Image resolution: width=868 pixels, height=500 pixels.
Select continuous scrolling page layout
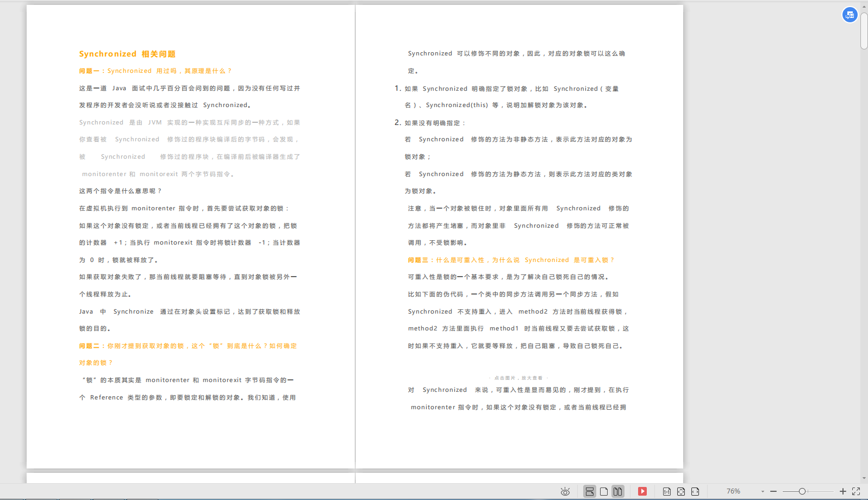point(589,491)
